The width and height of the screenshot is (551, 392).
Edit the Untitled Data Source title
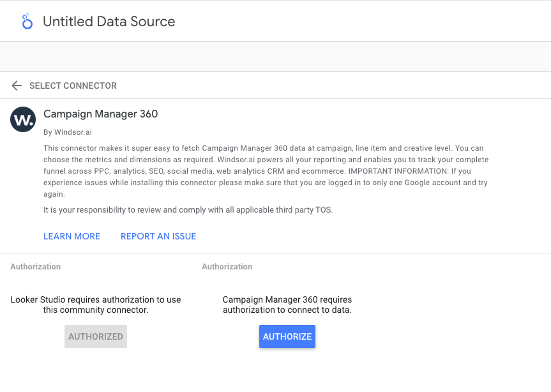coord(109,22)
